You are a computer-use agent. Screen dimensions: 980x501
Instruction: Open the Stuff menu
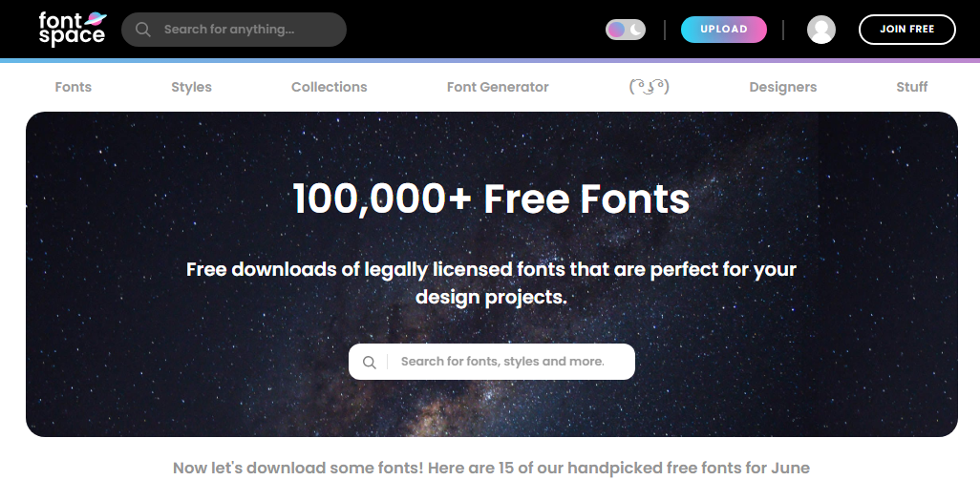(x=912, y=87)
